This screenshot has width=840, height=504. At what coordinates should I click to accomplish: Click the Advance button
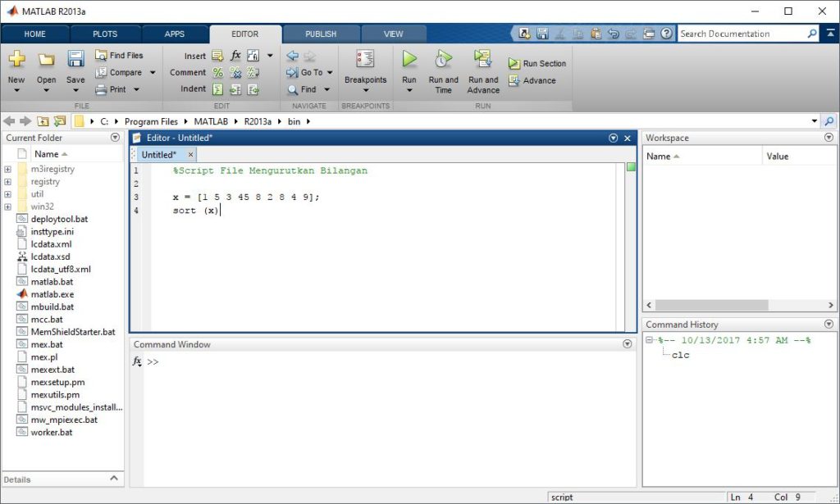[534, 80]
